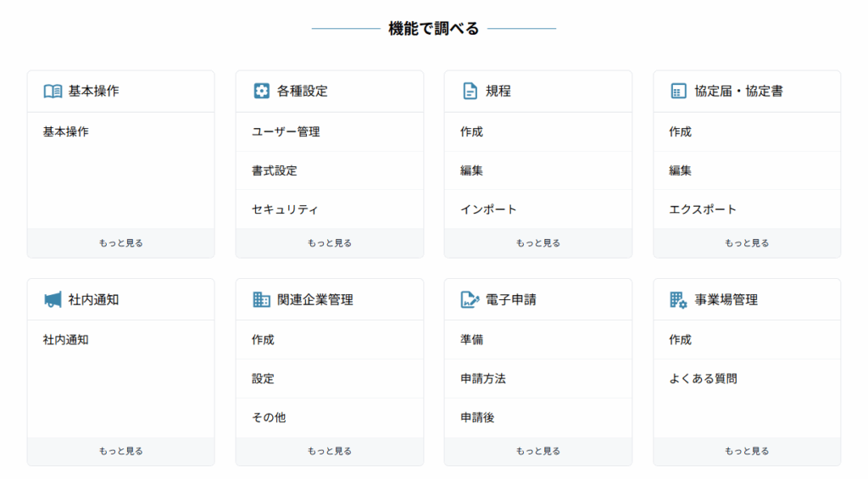Click the building icon beside 関連企業管理

tap(261, 299)
